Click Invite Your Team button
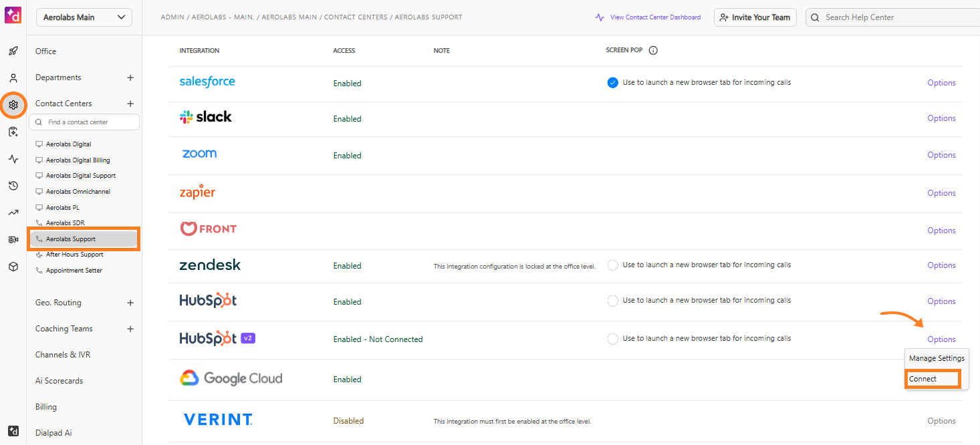This screenshot has height=445, width=980. [755, 17]
